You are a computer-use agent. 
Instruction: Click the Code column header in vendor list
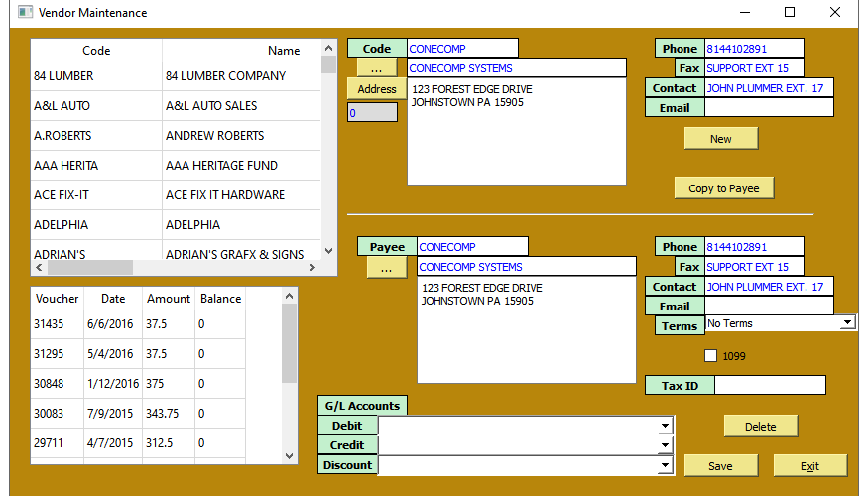pos(96,51)
